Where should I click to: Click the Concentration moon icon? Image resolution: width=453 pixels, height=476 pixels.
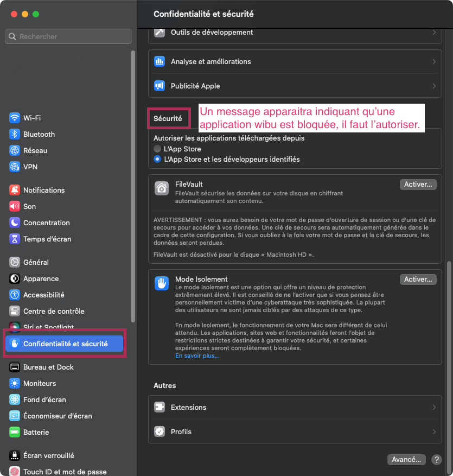coord(15,223)
